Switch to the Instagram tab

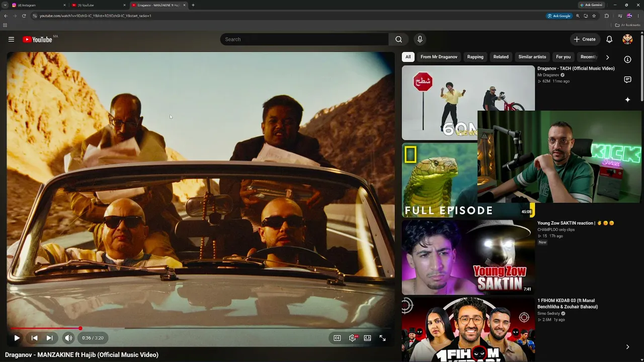39,5
